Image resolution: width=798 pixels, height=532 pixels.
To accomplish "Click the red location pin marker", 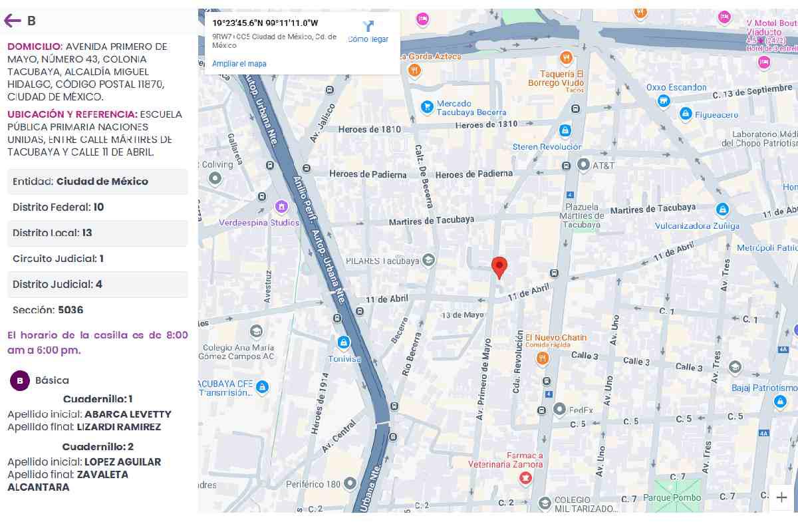I will [x=499, y=267].
